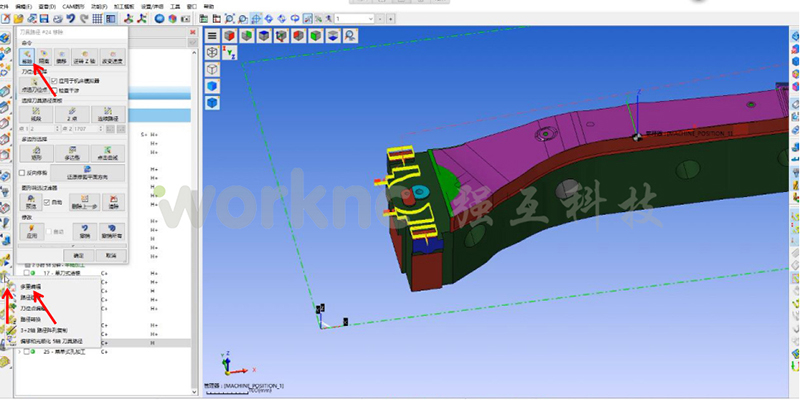Click the 视图 (view) command icon in dialog

[x=27, y=55]
